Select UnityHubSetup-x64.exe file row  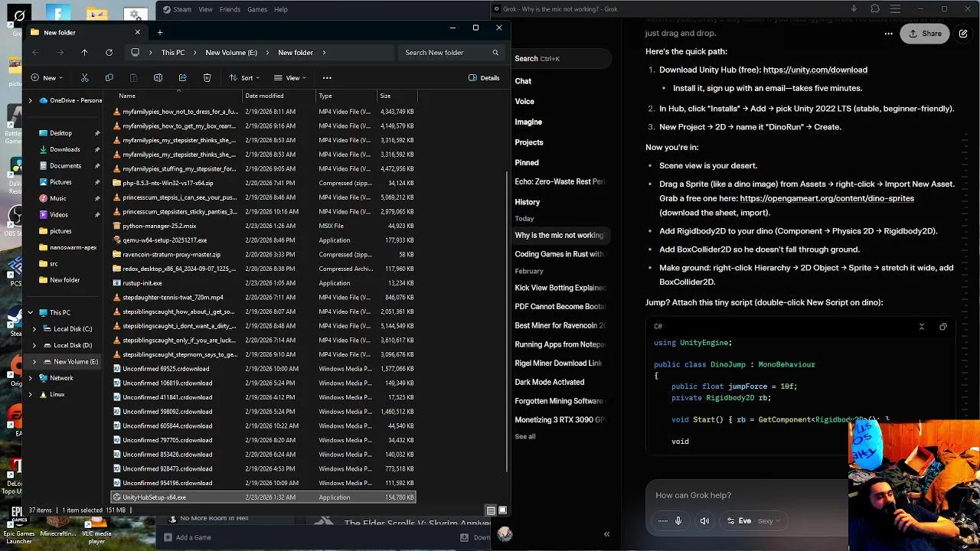263,497
